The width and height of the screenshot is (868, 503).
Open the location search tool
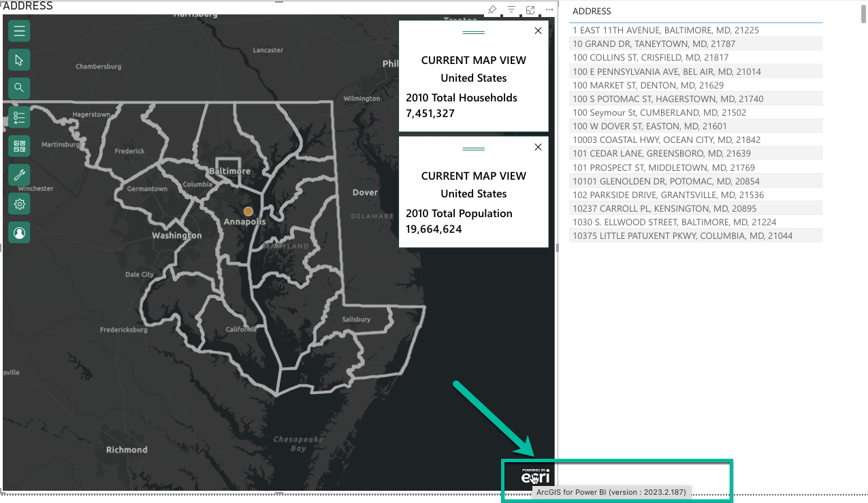tap(18, 88)
